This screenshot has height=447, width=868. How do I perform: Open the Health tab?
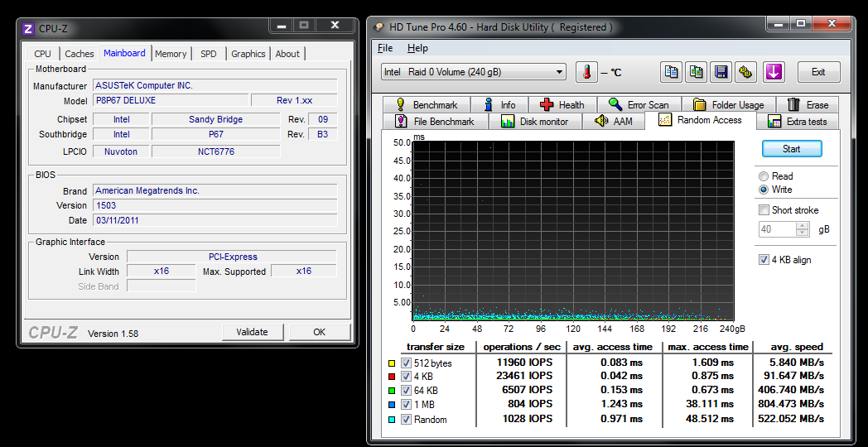point(562,104)
